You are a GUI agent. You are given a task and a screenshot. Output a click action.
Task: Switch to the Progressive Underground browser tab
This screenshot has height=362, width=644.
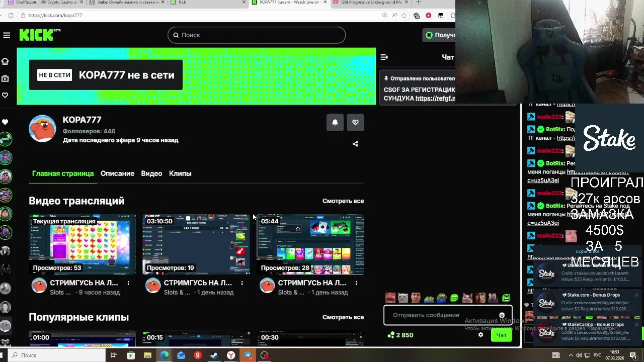pos(371,3)
